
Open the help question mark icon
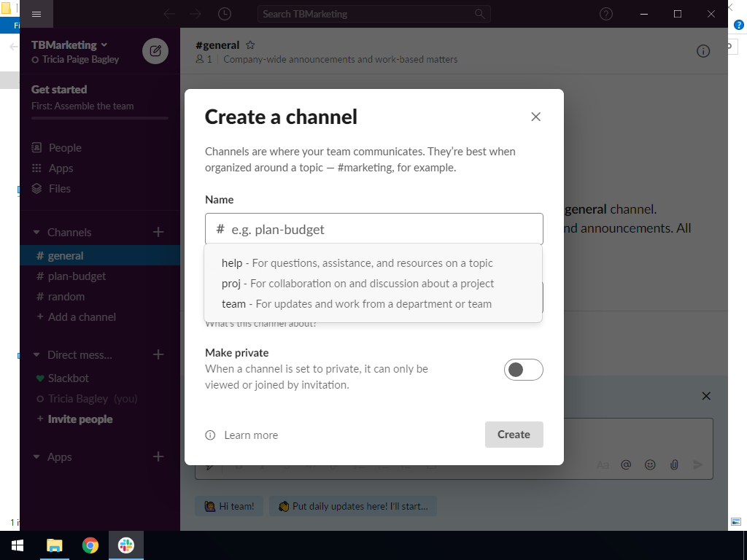[x=606, y=14]
